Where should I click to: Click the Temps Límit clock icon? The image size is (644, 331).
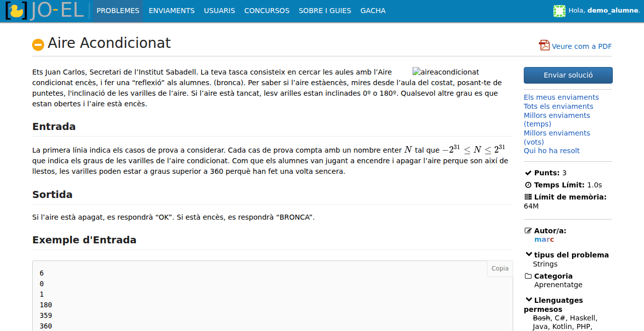(528, 185)
